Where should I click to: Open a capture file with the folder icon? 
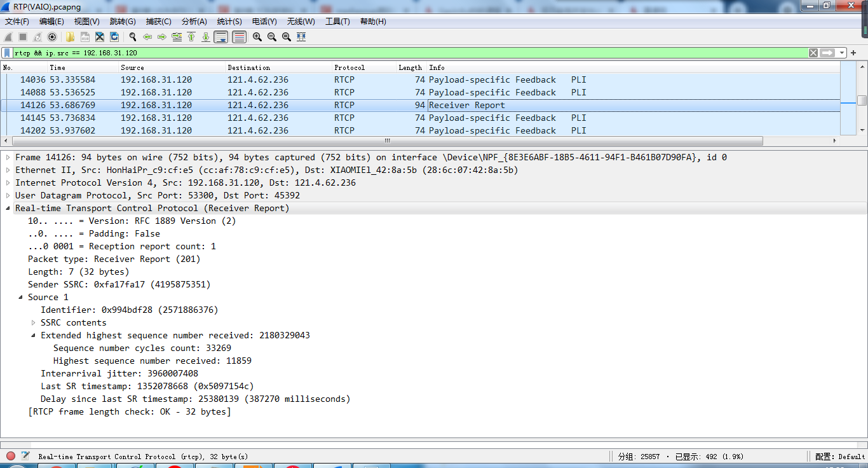(x=70, y=37)
